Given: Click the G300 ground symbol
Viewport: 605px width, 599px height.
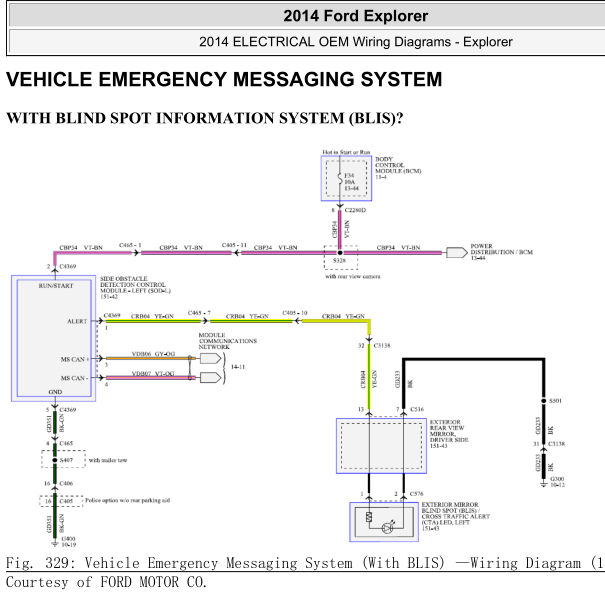Looking at the screenshot, I should point(544,484).
